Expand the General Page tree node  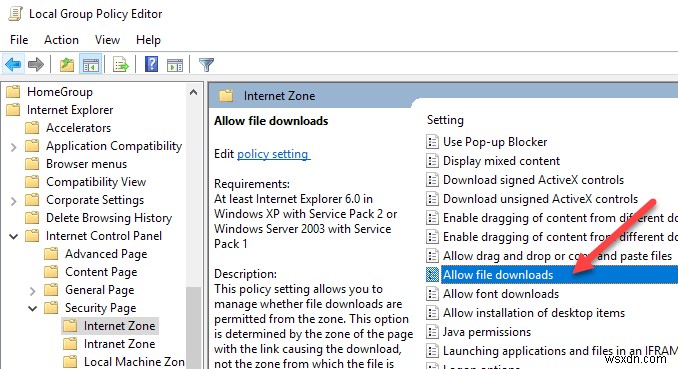pyautogui.click(x=32, y=291)
